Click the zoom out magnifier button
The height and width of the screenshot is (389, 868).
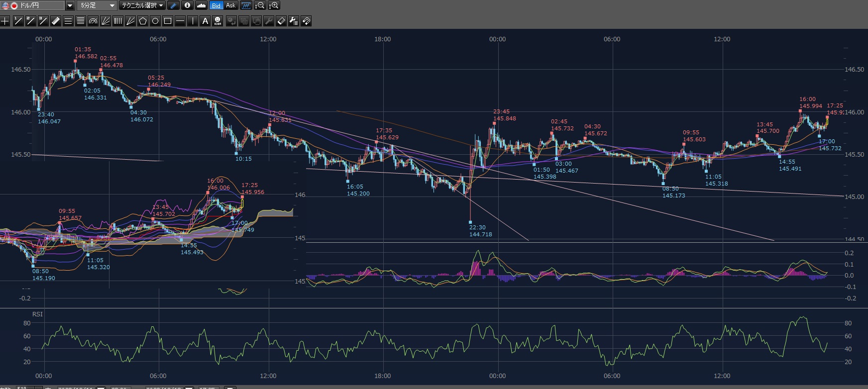(260, 5)
